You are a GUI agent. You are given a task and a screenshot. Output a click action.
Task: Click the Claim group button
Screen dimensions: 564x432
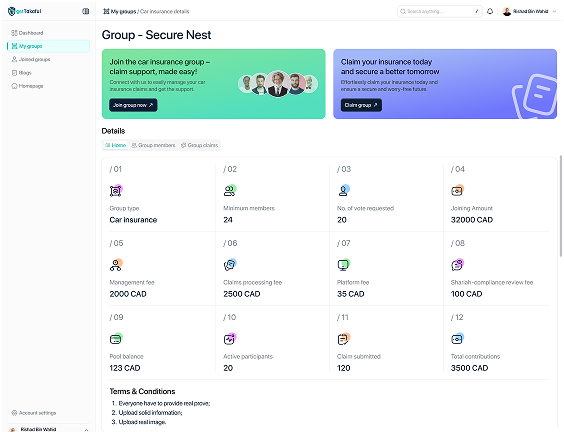coord(361,105)
